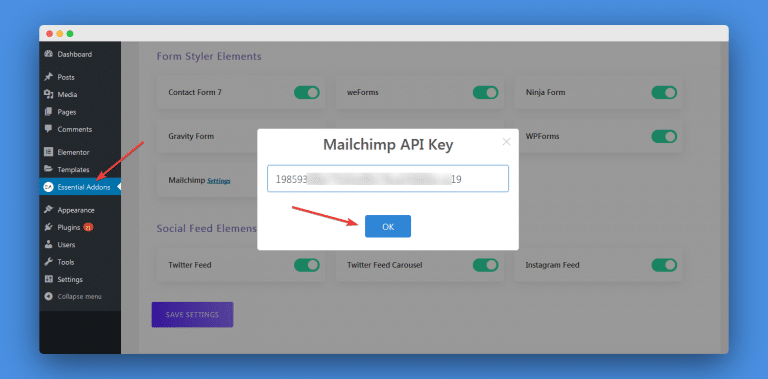Screen dimensions: 768x379
Task: Click the Tools wrench icon
Action: point(48,262)
